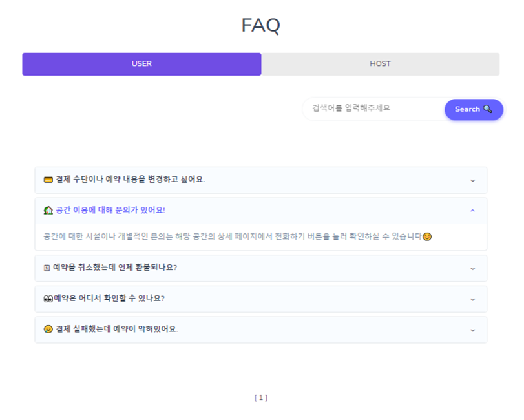524x420 pixels.
Task: Click the magnifier icon inside Search button
Action: [x=487, y=109]
